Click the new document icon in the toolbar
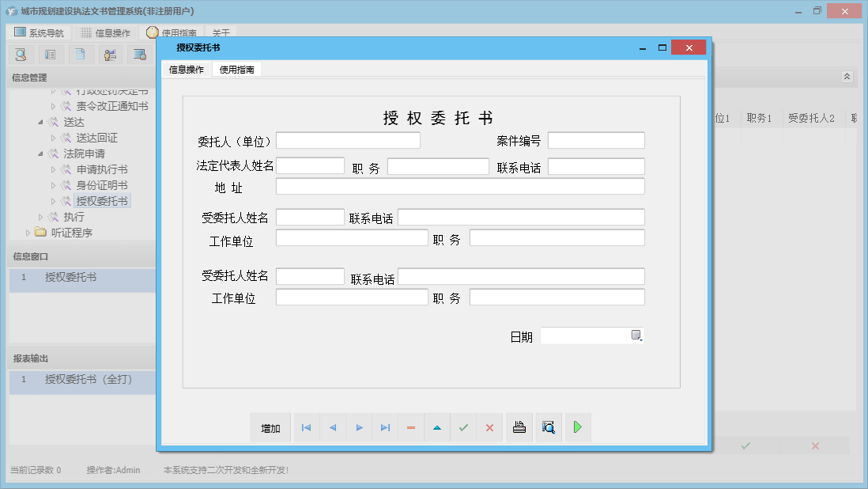This screenshot has height=489, width=868. [80, 55]
